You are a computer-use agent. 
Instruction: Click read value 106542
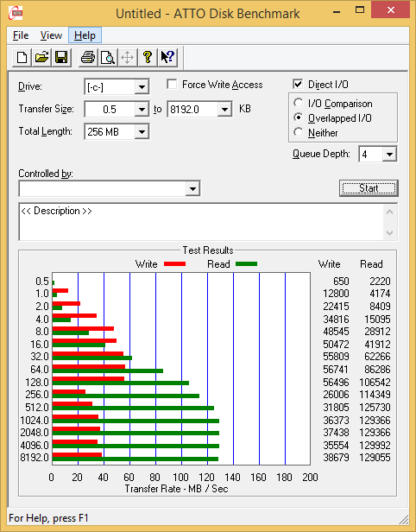(375, 383)
